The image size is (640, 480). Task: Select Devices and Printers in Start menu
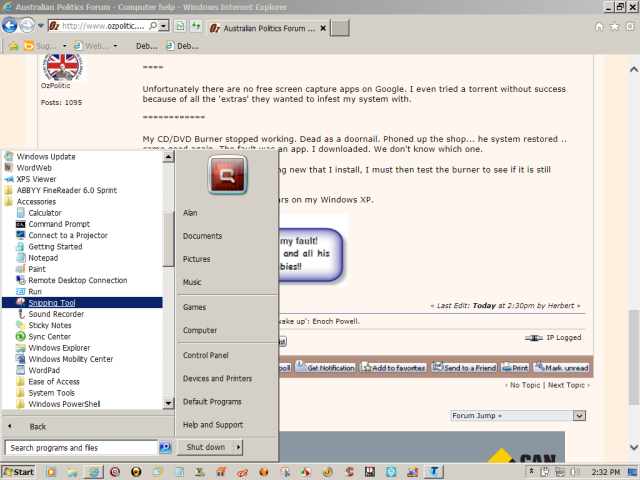click(x=217, y=379)
